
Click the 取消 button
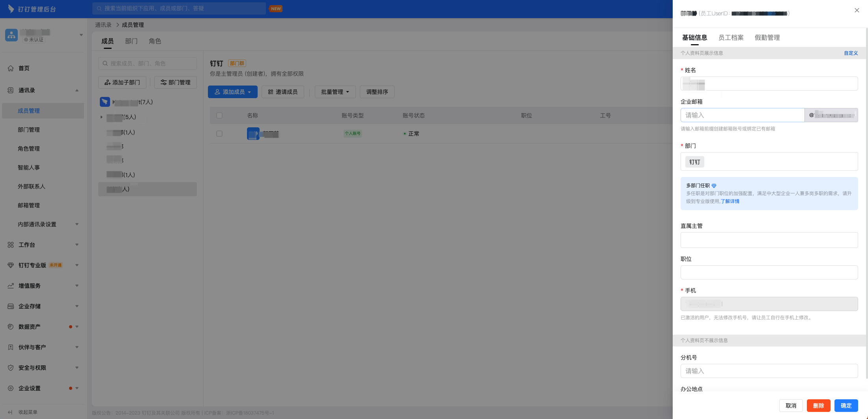[791, 406]
